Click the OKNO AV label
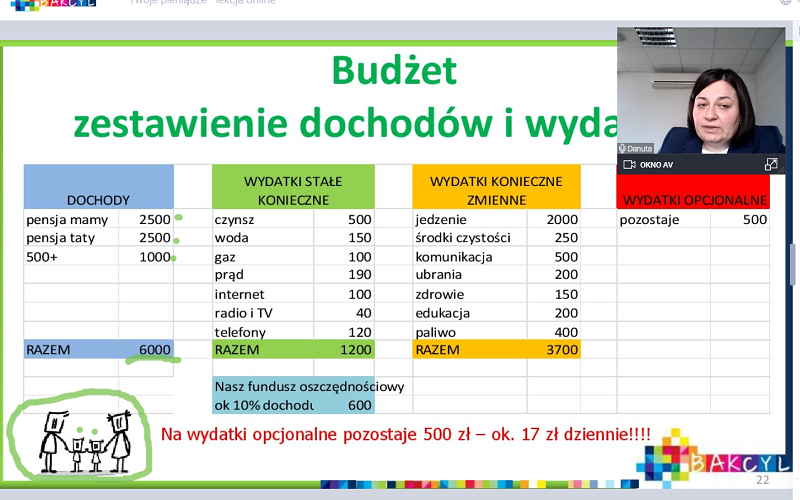Screen dimensions: 800x500 pos(658,164)
